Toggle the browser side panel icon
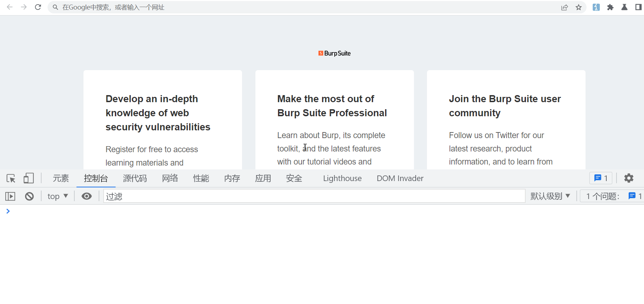 638,7
